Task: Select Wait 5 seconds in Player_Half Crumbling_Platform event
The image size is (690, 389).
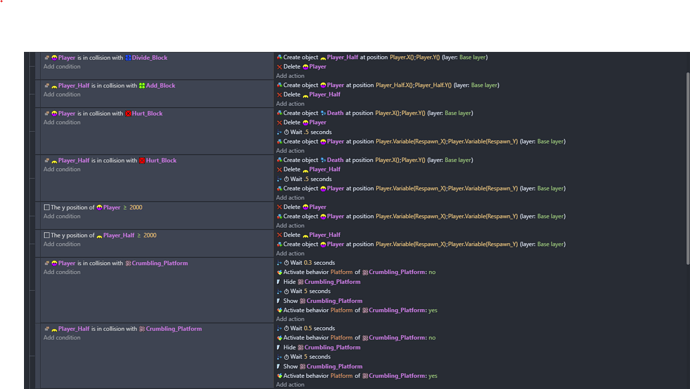Action: [x=304, y=357]
